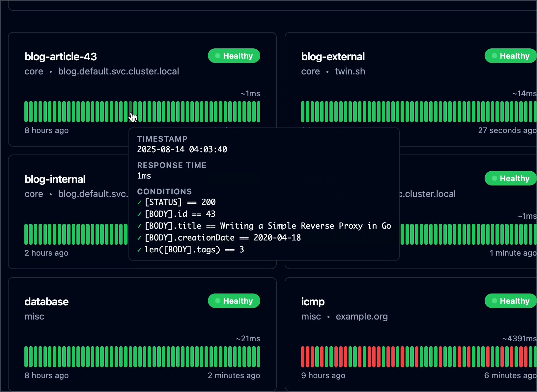Click the condition [STATUS] == 200 in the tooltip
This screenshot has width=537, height=392.
[180, 202]
